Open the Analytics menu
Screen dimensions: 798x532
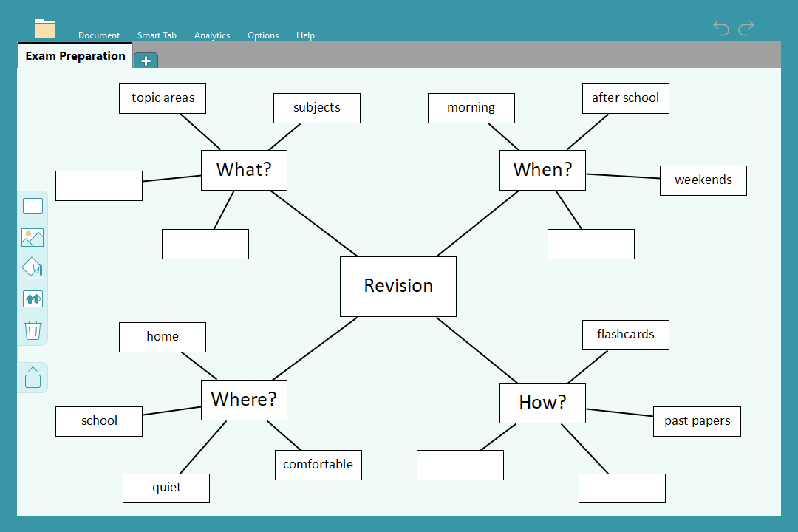tap(212, 35)
